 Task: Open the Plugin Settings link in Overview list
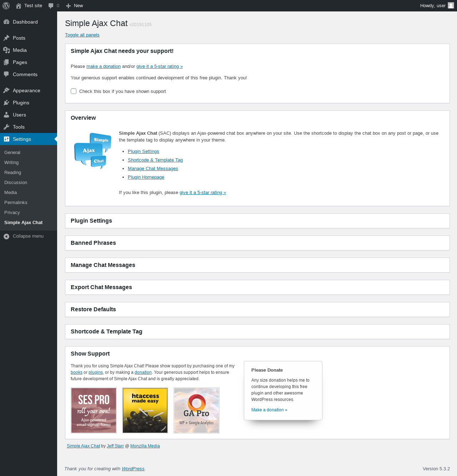click(x=144, y=152)
